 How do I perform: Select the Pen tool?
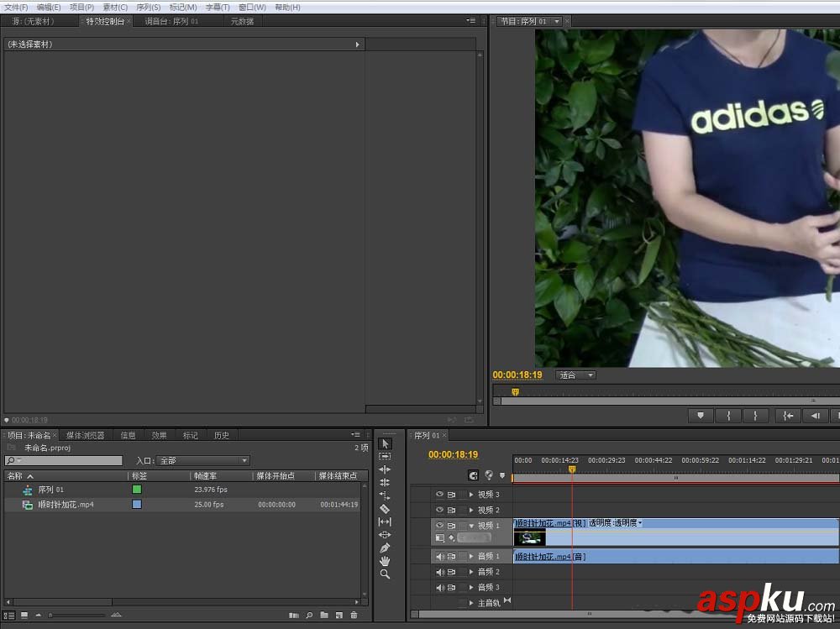[x=385, y=548]
